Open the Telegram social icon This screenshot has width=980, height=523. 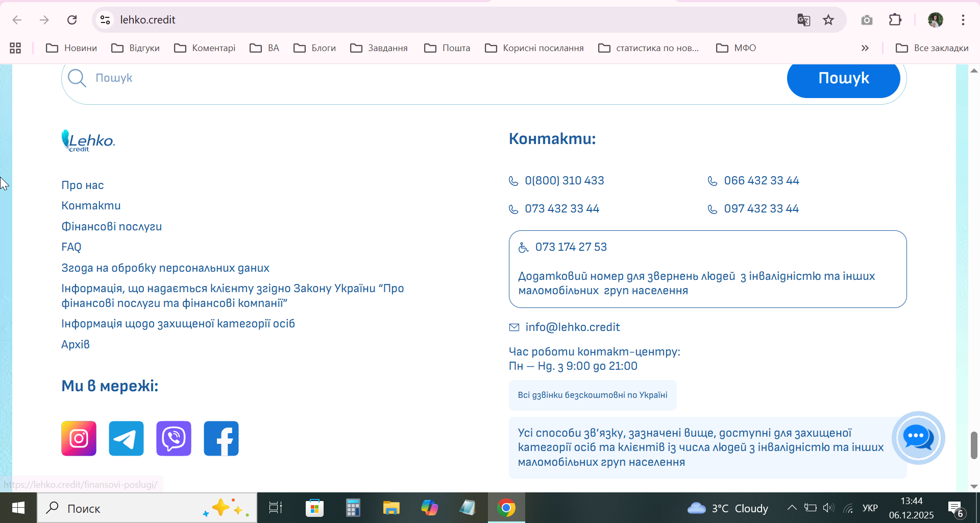point(126,438)
